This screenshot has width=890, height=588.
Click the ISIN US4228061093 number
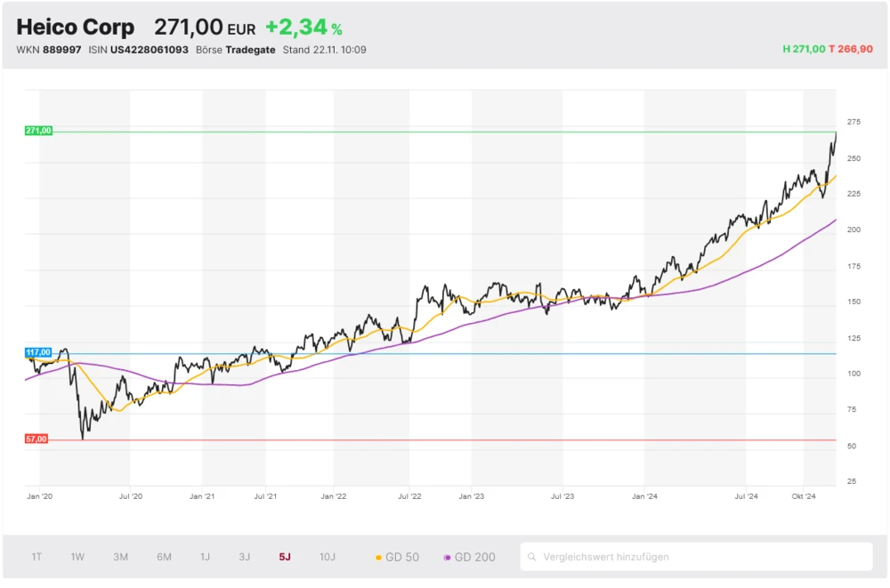point(149,50)
